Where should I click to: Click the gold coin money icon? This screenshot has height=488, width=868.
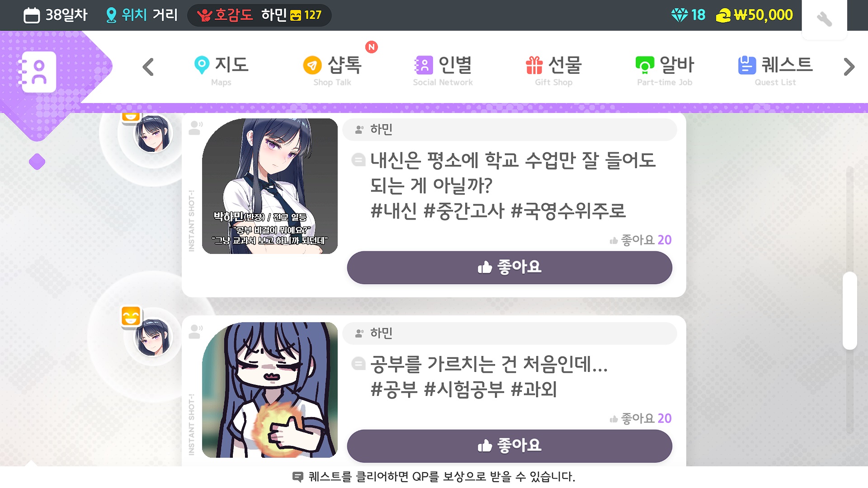click(x=723, y=16)
